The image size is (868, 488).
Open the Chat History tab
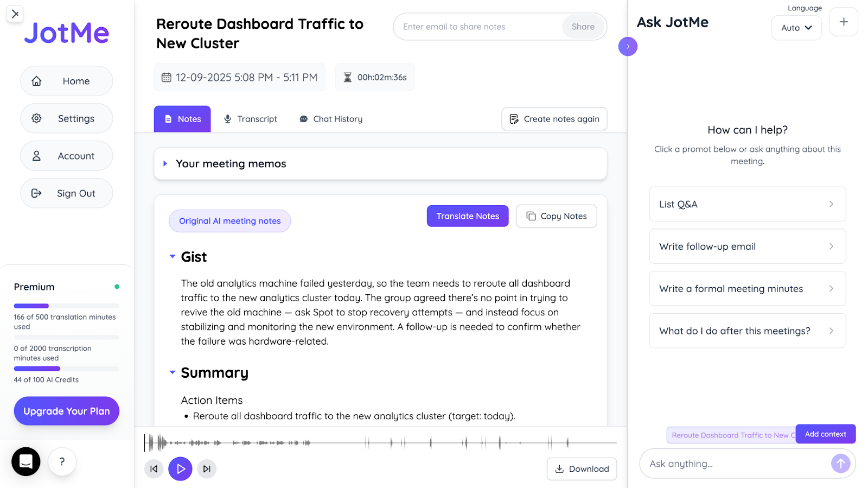[331, 119]
